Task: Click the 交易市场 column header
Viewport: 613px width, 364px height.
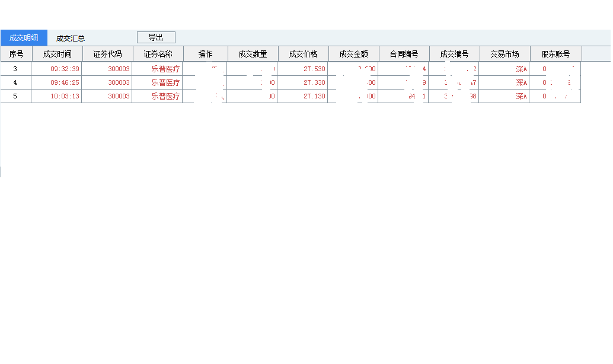Action: [505, 54]
